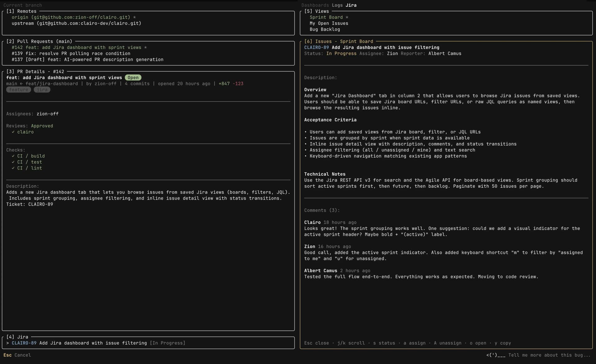Click clairo's approved review check mark
Image resolution: width=596 pixels, height=364 pixels.
(x=13, y=132)
